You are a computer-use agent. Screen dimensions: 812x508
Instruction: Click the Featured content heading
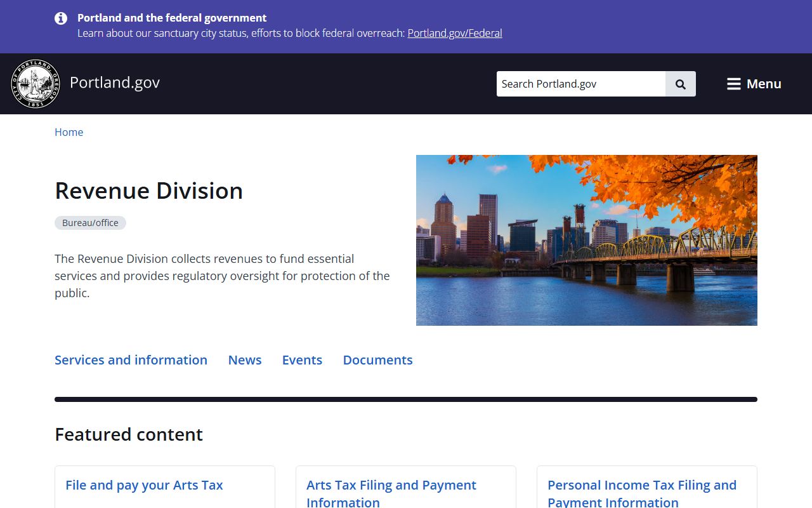point(129,434)
